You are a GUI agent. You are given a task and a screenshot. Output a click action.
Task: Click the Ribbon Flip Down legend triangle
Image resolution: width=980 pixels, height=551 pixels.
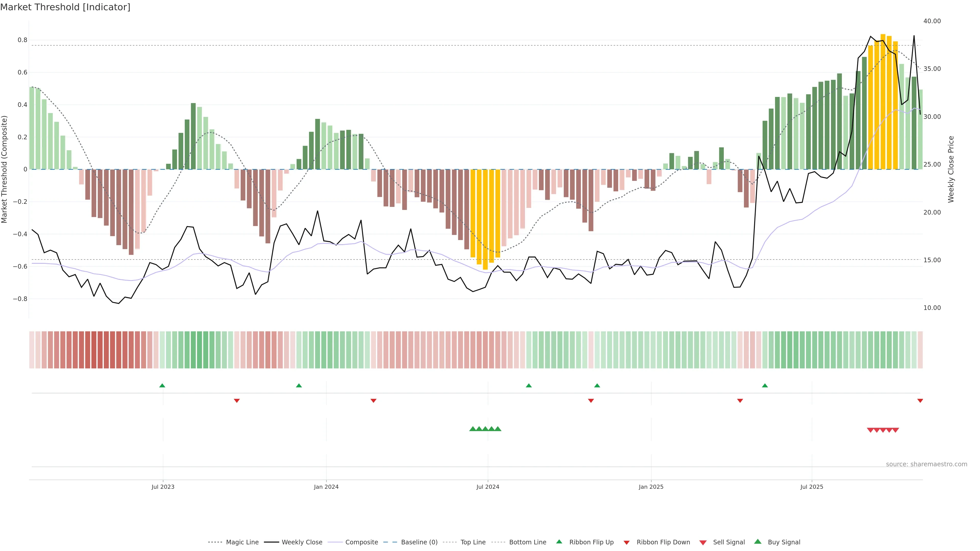pyautogui.click(x=626, y=542)
